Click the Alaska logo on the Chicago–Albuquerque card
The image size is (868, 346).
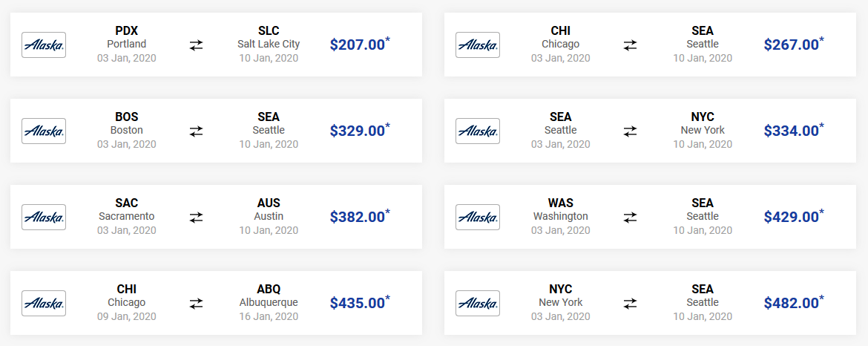(44, 304)
